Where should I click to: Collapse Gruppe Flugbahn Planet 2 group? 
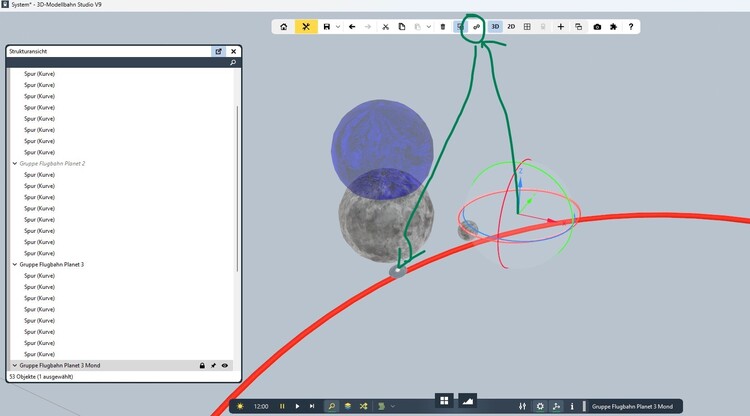pos(15,163)
